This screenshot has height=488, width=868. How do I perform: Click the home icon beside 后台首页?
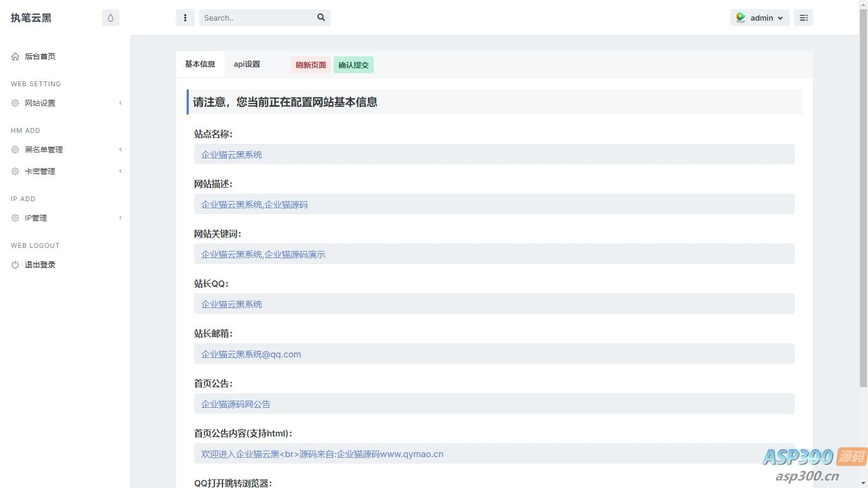[x=15, y=56]
